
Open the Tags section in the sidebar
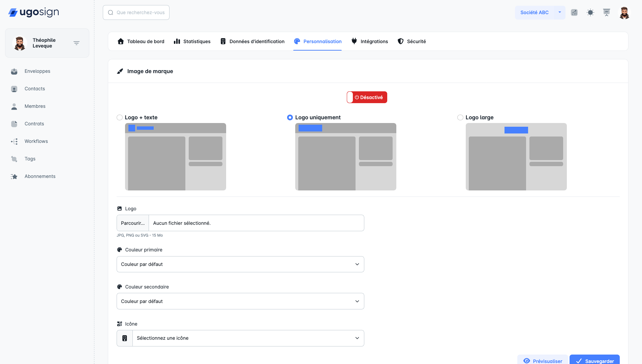tap(30, 159)
